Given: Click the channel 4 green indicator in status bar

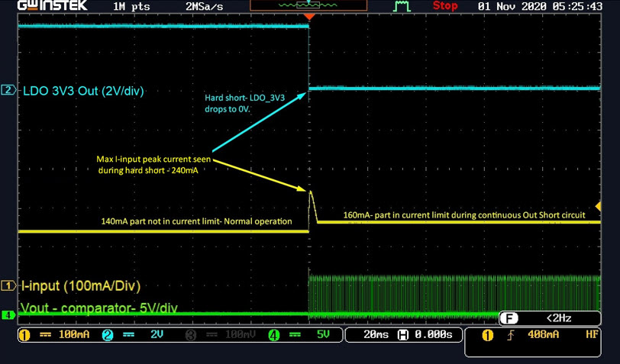Looking at the screenshot, I should 273,335.
